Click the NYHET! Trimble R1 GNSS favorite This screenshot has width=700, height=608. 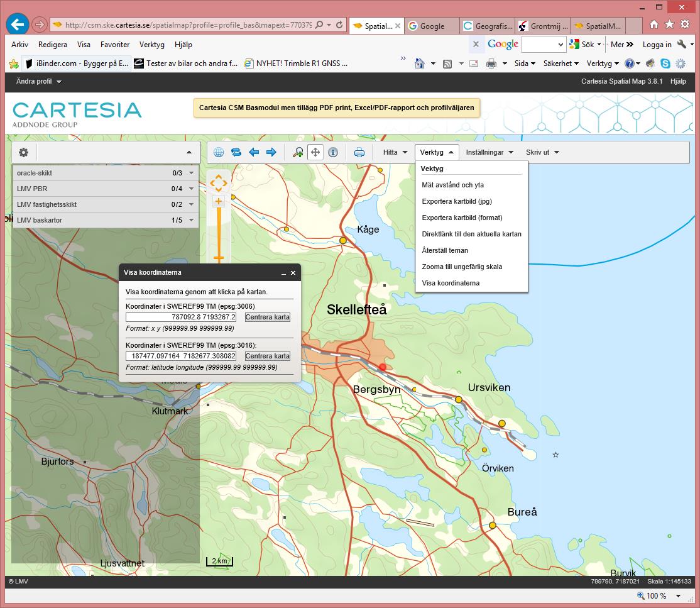pyautogui.click(x=295, y=64)
